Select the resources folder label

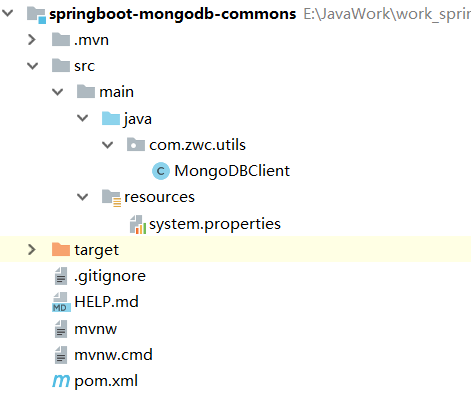pyautogui.click(x=159, y=197)
